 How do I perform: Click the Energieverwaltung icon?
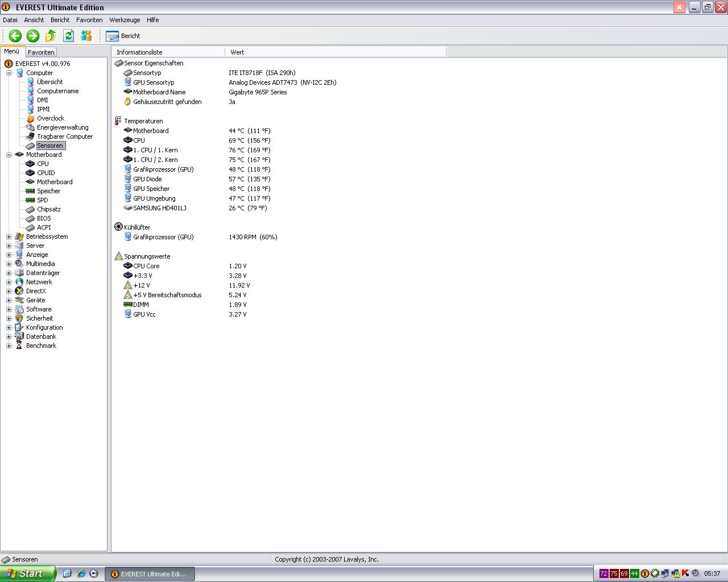(x=30, y=127)
